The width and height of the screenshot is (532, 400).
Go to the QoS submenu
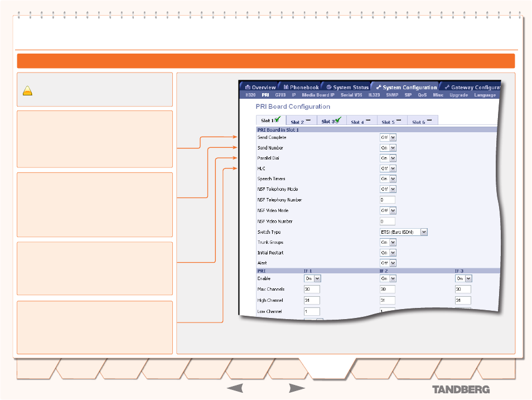click(x=422, y=95)
